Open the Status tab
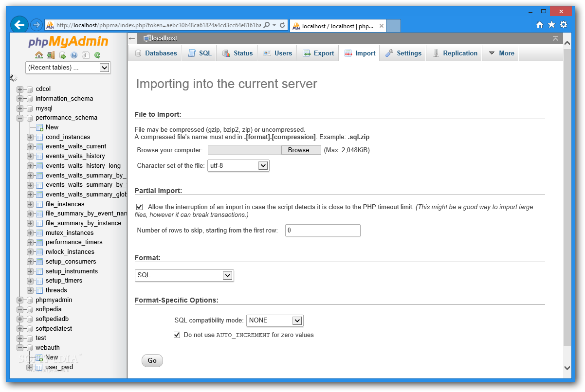This screenshot has width=585, height=392. pyautogui.click(x=238, y=53)
